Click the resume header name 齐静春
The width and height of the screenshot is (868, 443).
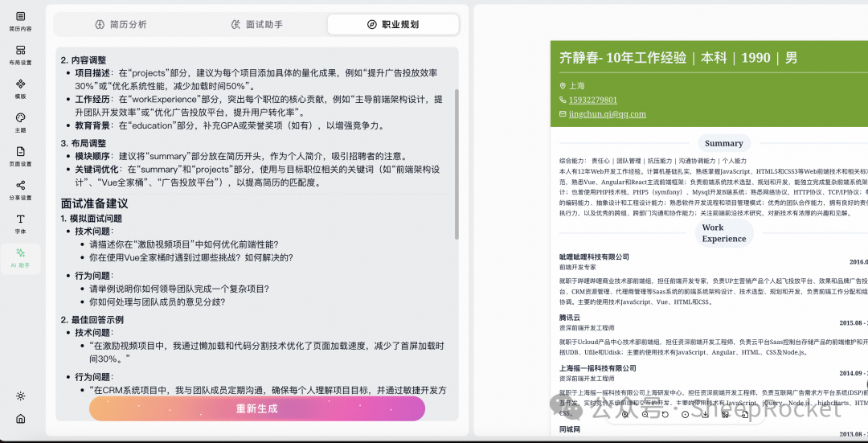579,58
